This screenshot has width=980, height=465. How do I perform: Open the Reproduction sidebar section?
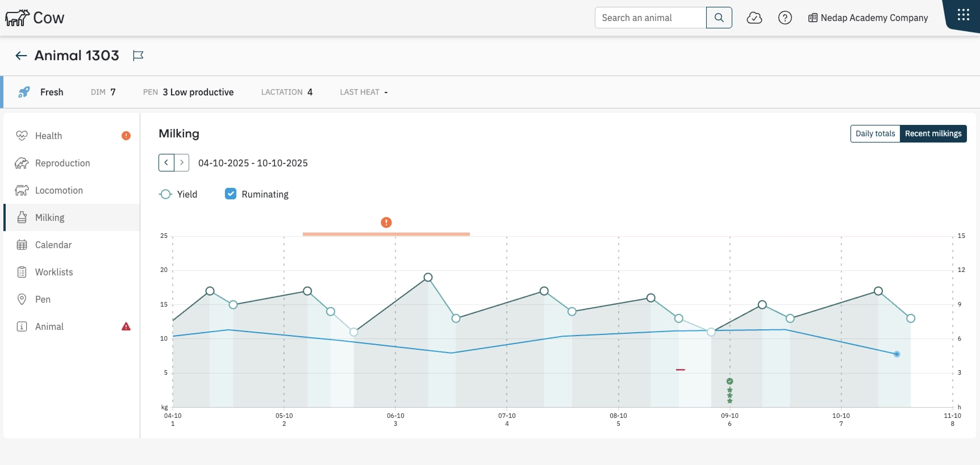62,163
